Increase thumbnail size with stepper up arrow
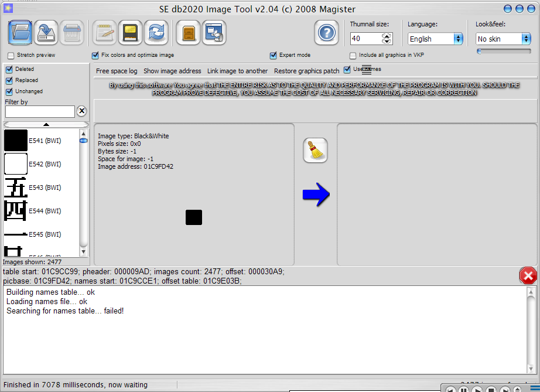540x392 pixels. coord(387,36)
